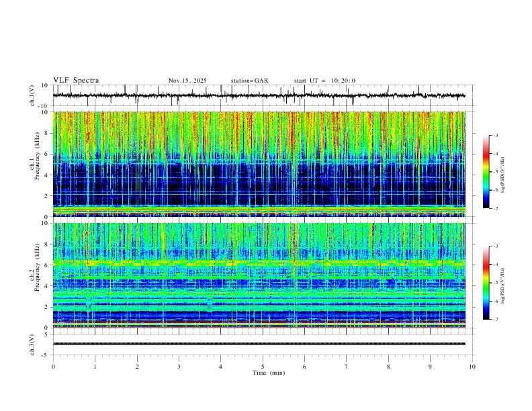Image resolution: width=532 pixels, height=411 pixels.
Task: Click the ch.1(V) waveform trace panel
Action: (x=264, y=95)
